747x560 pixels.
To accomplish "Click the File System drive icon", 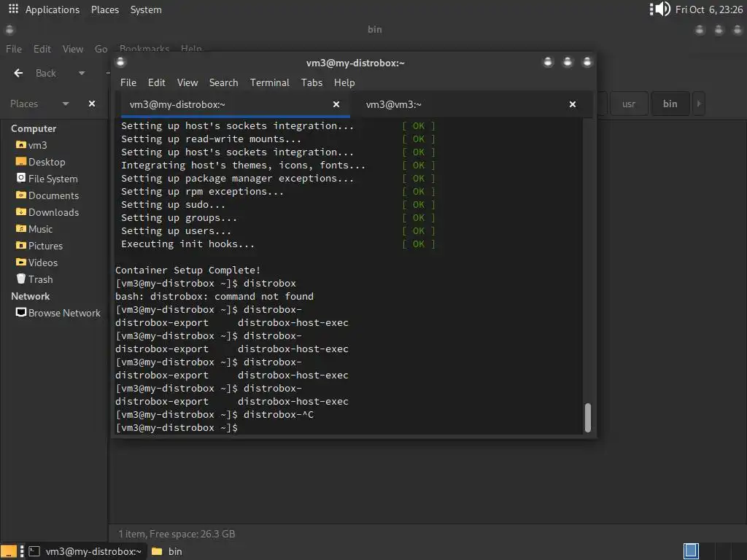I will [x=21, y=178].
